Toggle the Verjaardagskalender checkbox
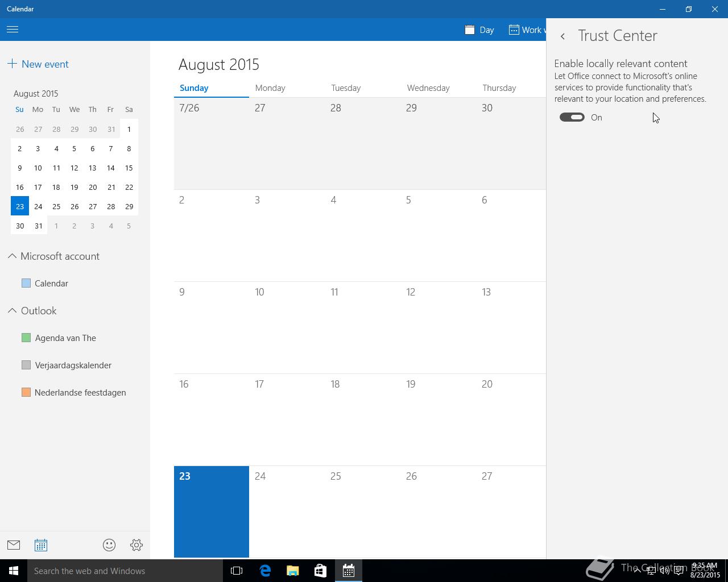 coord(26,365)
